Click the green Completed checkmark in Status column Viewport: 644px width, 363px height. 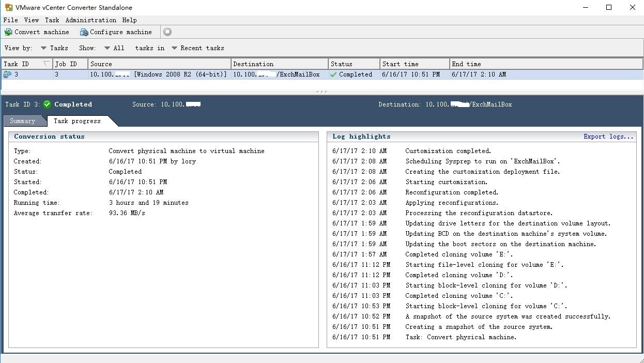point(333,74)
